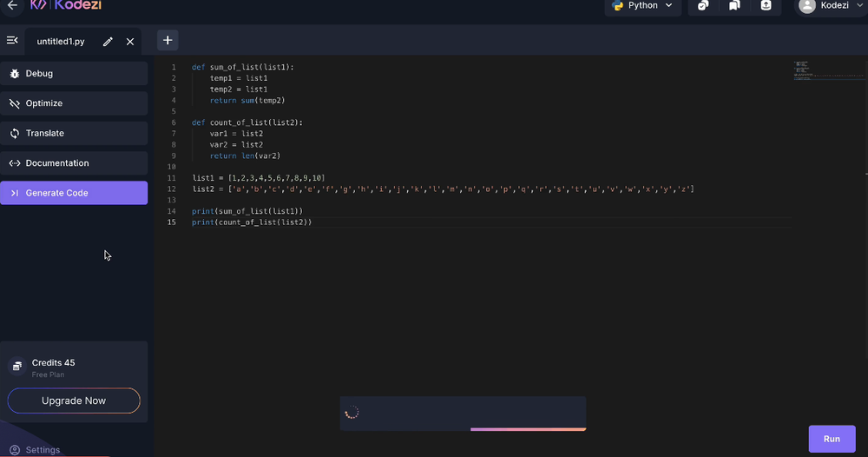Viewport: 868px width, 457px height.
Task: Open the Python language dropdown
Action: [642, 5]
